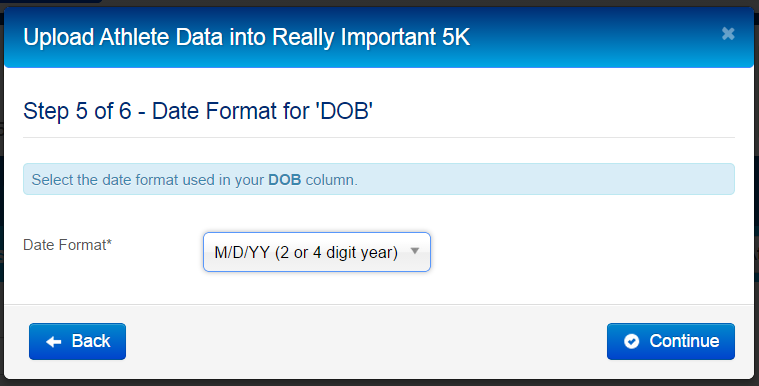This screenshot has width=759, height=386.
Task: Click the Continue button label text
Action: click(684, 341)
